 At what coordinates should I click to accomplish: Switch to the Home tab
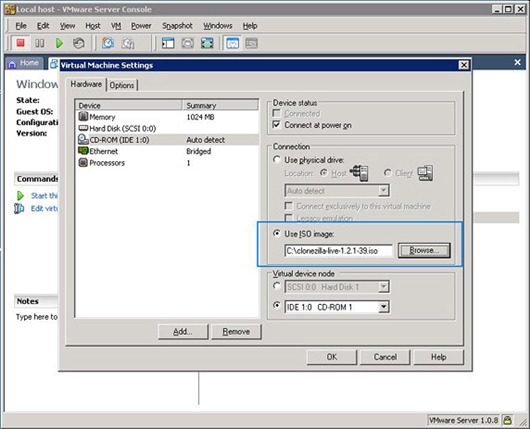tap(24, 63)
